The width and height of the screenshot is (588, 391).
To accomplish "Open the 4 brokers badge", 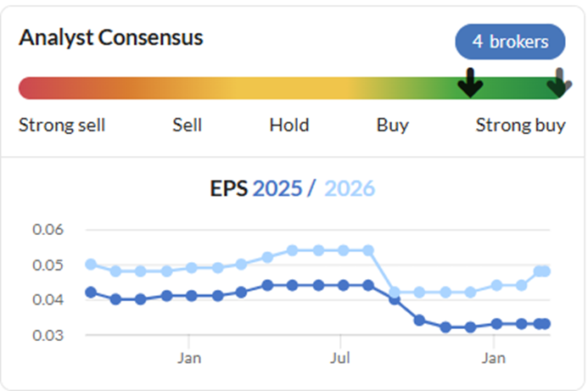I will (510, 41).
